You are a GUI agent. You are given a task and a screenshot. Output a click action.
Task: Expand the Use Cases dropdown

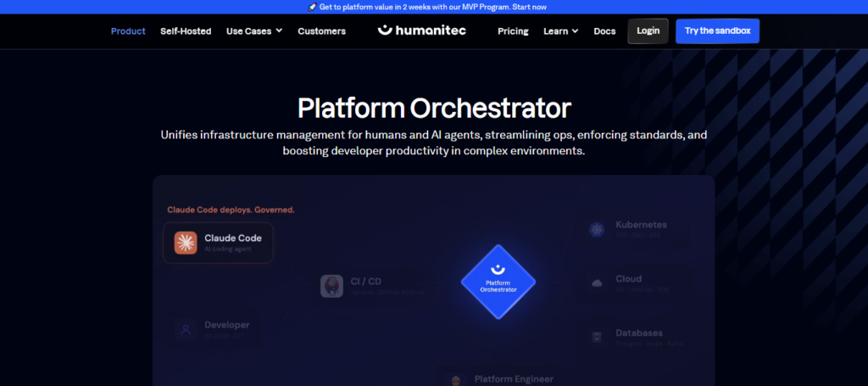tap(254, 31)
